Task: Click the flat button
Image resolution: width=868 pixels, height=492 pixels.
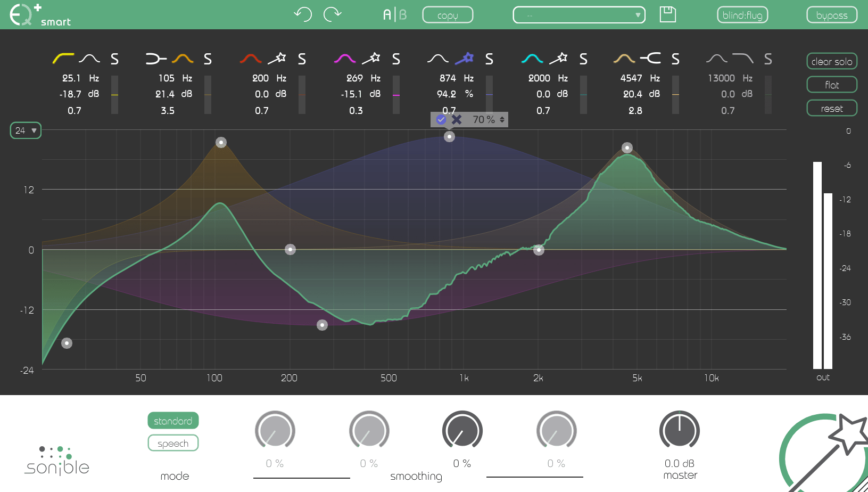Action: coord(832,85)
